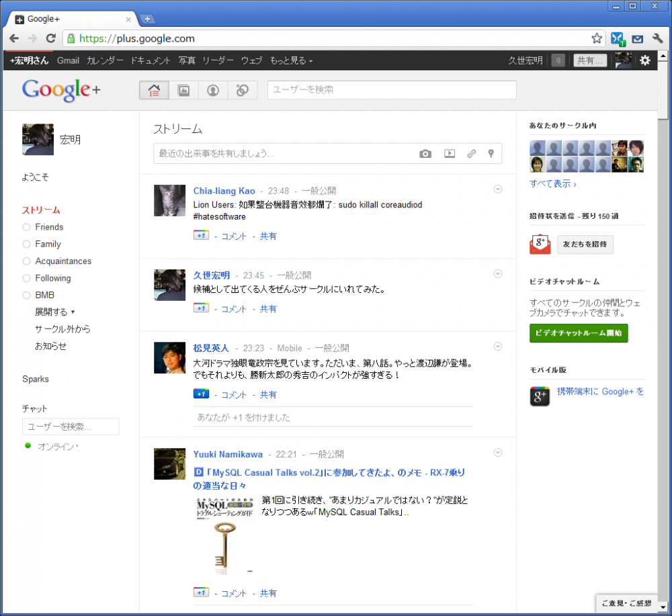+1 the Yuuki Namikawa post
This screenshot has width=672, height=616.
pyautogui.click(x=201, y=592)
